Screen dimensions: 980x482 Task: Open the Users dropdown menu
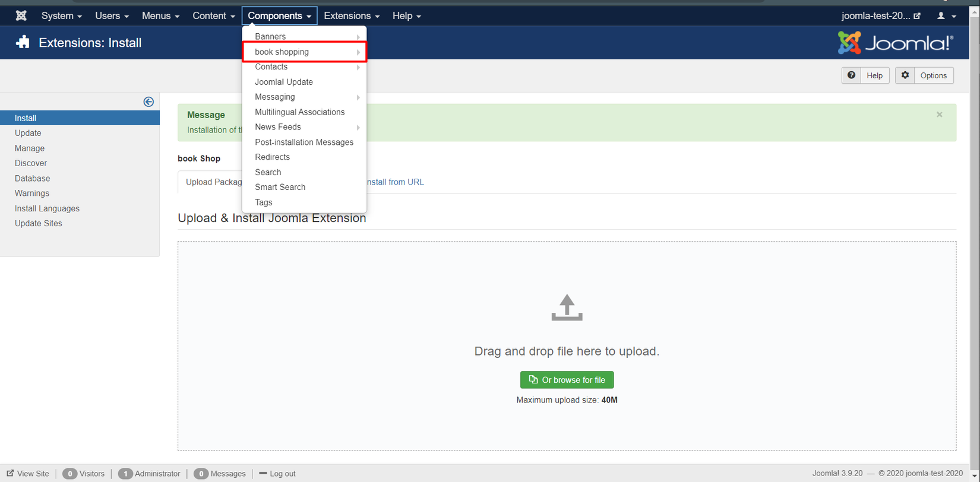coord(112,16)
